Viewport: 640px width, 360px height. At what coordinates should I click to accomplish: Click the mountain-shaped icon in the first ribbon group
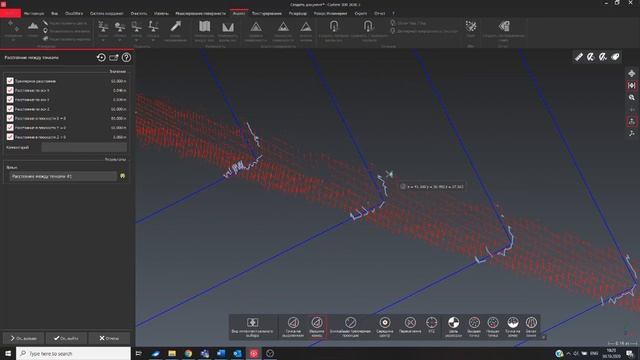(x=33, y=26)
